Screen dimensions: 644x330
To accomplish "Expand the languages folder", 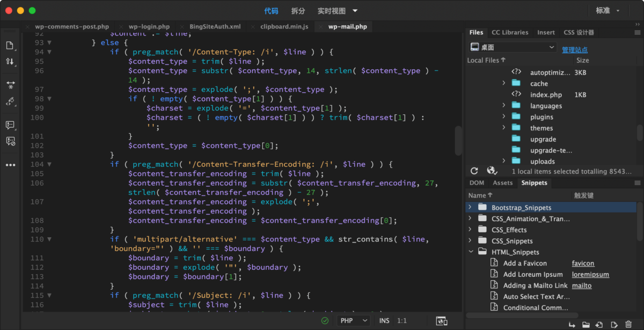I will pyautogui.click(x=503, y=106).
